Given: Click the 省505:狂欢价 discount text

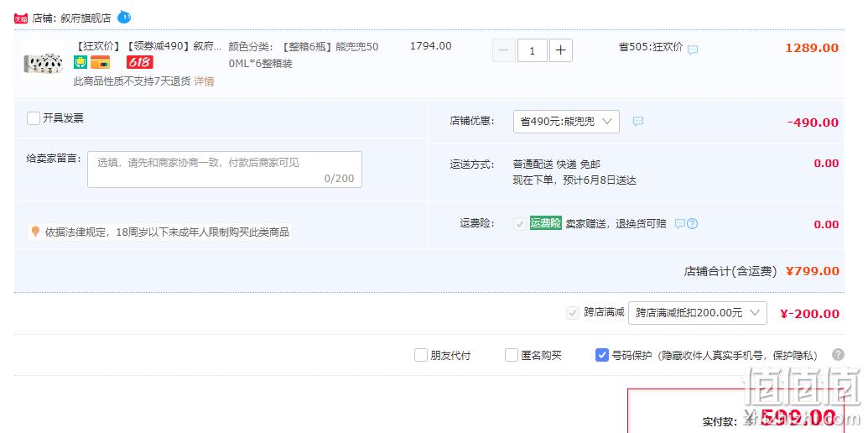Looking at the screenshot, I should (x=651, y=47).
